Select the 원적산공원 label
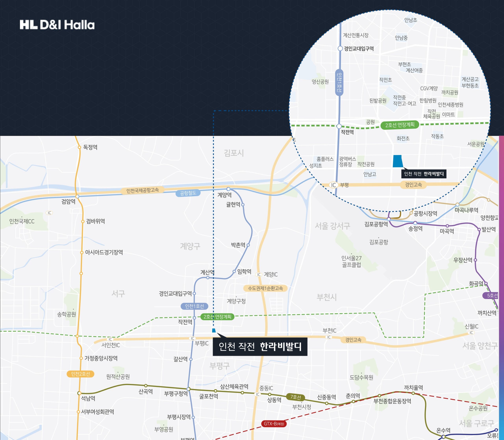This screenshot has width=504, height=440. pos(118,377)
